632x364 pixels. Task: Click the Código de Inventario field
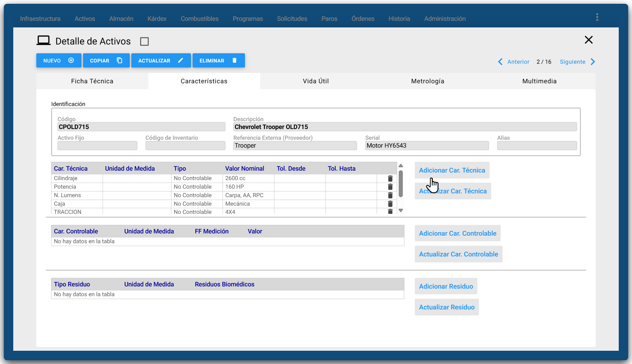185,145
